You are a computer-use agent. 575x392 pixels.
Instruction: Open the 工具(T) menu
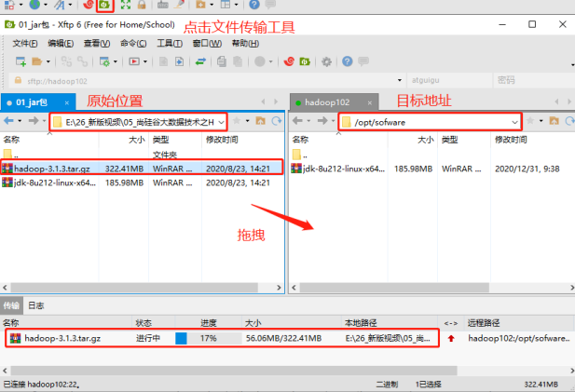tap(170, 44)
